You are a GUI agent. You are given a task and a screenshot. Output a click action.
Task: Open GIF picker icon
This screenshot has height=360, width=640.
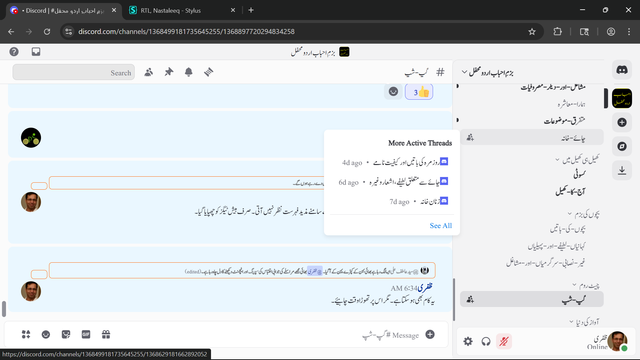[86, 335]
